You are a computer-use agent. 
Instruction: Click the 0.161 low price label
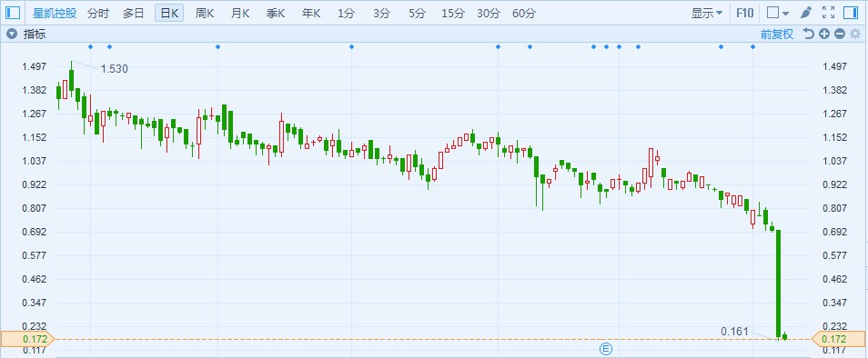coord(734,332)
